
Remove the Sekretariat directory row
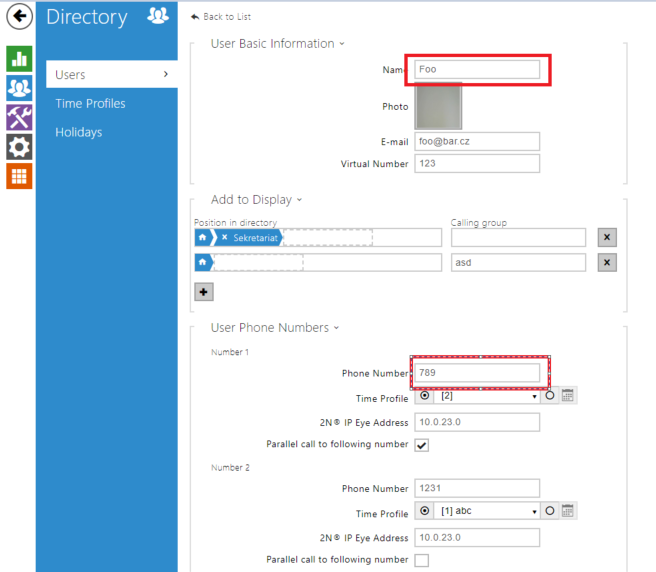tap(607, 237)
